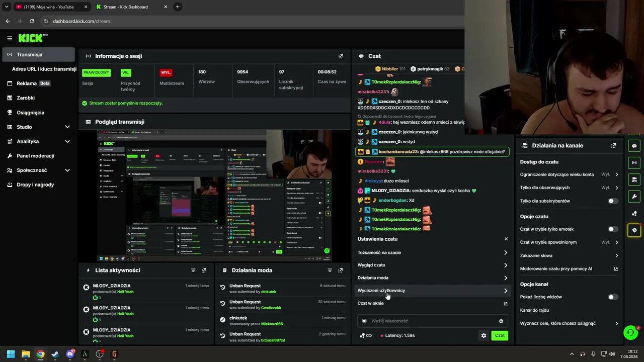
Task: Open Moderowanie czatu przy pomocy AI
Action: [x=569, y=269]
